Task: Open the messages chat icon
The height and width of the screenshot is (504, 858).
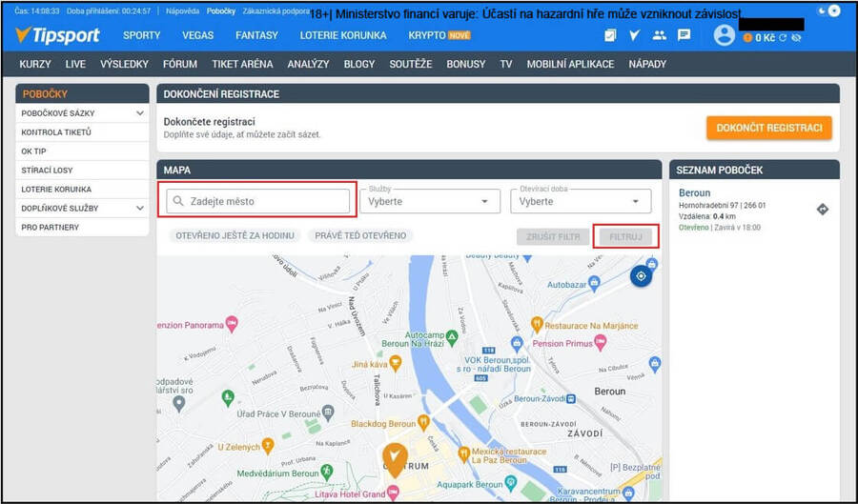Action: coord(684,35)
